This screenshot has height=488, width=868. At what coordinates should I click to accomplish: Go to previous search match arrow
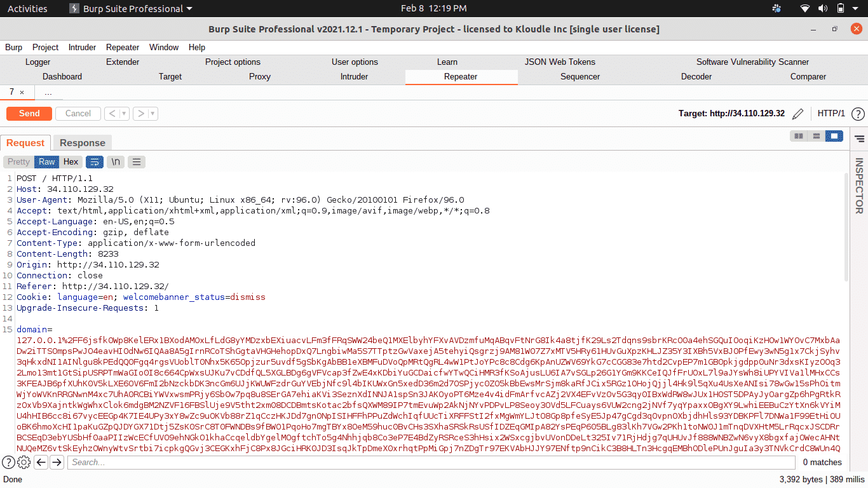41,463
